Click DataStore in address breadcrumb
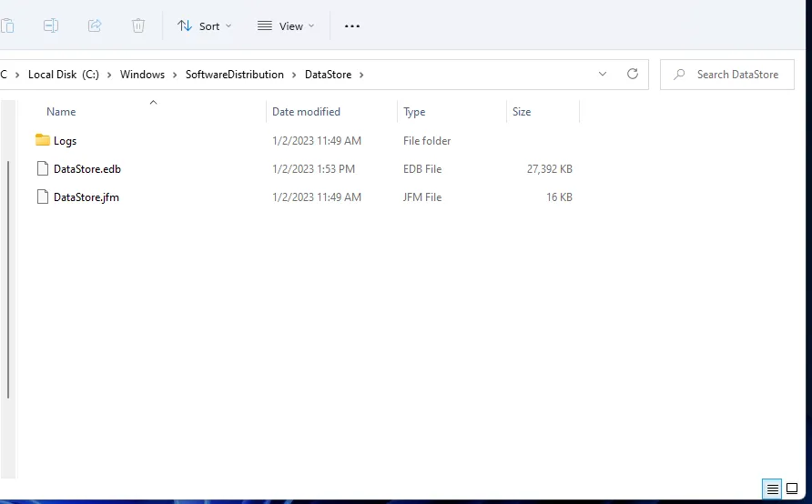This screenshot has width=812, height=504. point(328,75)
